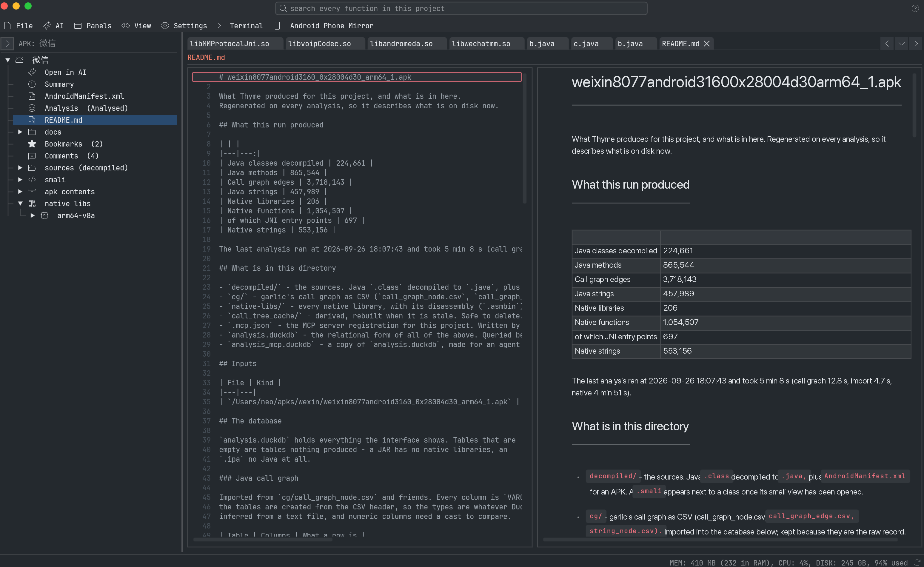Expand the arm64-v8a folder

click(x=33, y=216)
